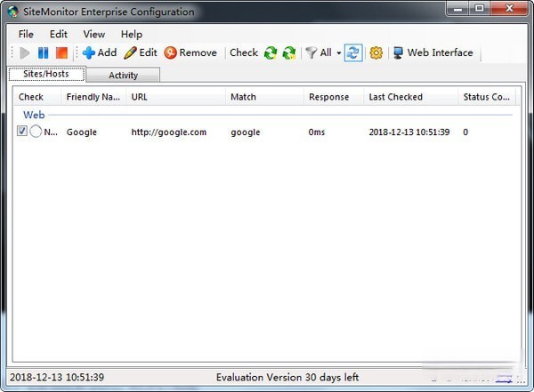534x392 pixels.
Task: Minimize the SiteMonitor window
Action: pos(458,8)
